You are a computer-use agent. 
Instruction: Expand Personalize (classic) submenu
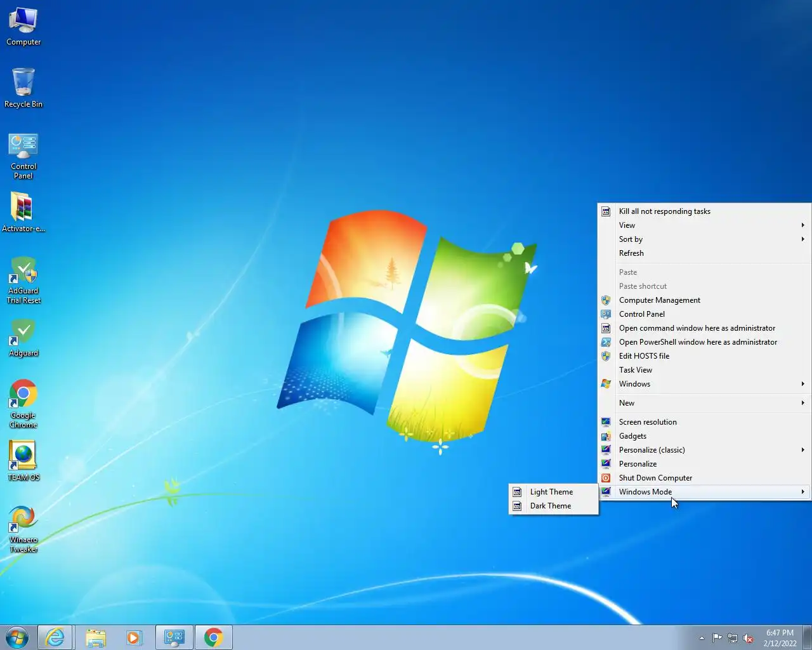[x=704, y=450]
